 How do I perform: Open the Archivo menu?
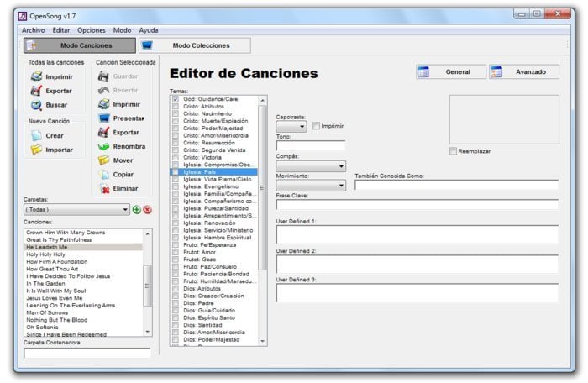pyautogui.click(x=33, y=29)
